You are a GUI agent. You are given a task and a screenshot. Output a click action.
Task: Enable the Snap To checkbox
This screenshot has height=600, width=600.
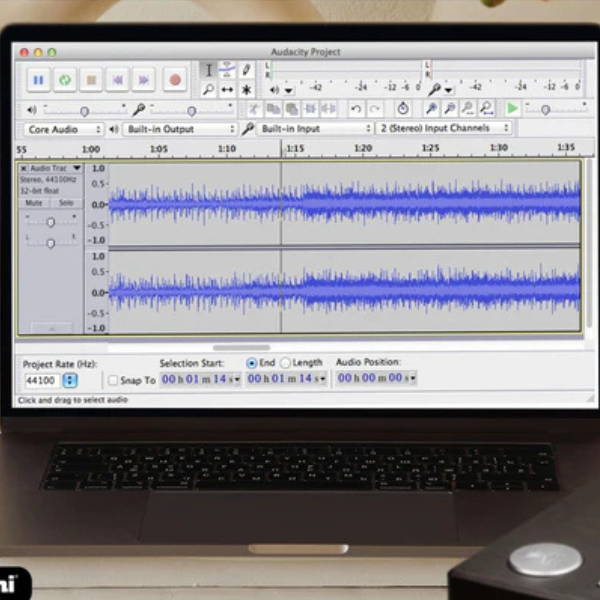tap(113, 380)
